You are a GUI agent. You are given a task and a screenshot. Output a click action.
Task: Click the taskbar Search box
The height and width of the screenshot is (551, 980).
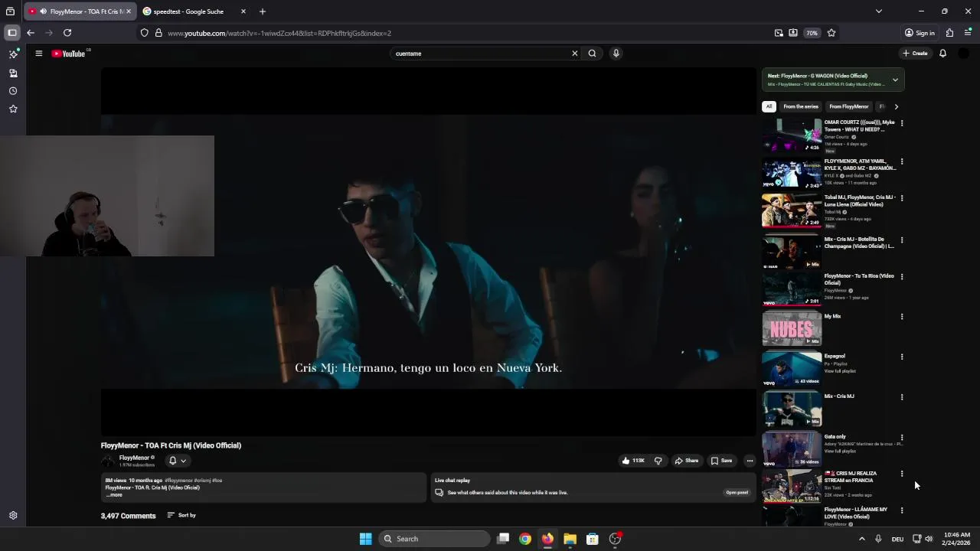[435, 539]
